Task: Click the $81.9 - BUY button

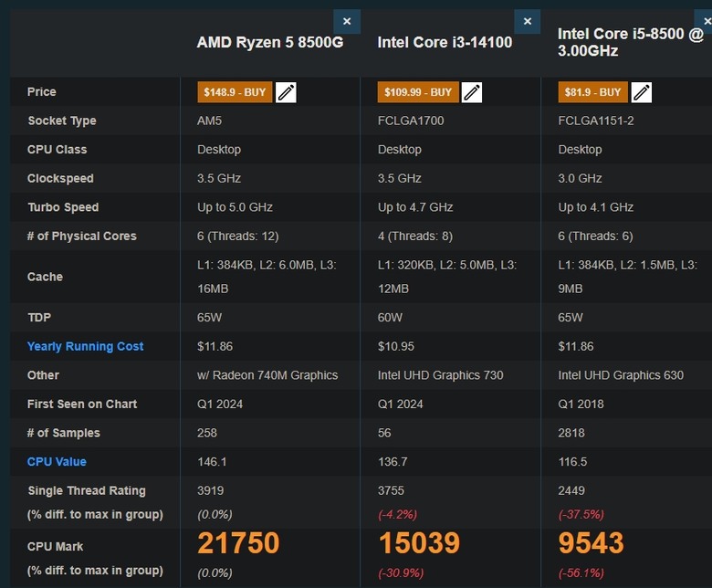Action: click(x=592, y=92)
